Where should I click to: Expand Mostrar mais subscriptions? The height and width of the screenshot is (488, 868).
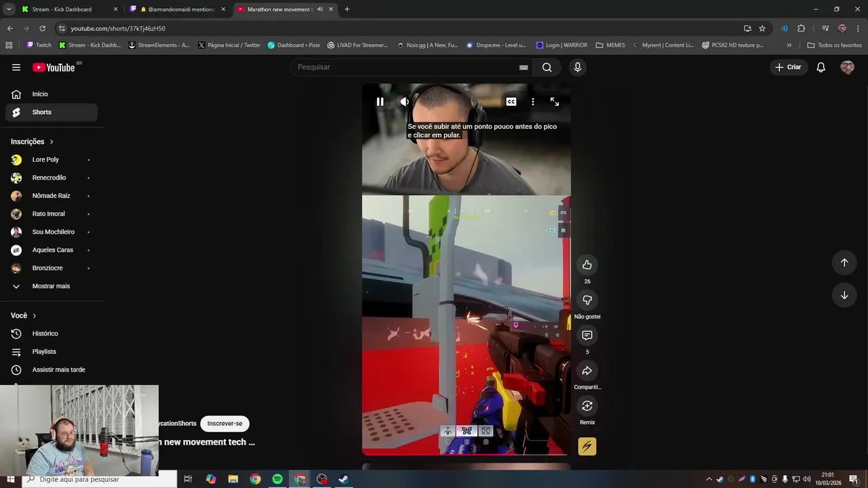pyautogui.click(x=52, y=286)
